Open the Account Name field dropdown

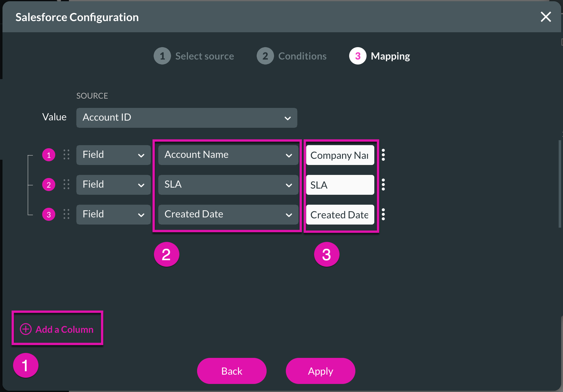[228, 155]
